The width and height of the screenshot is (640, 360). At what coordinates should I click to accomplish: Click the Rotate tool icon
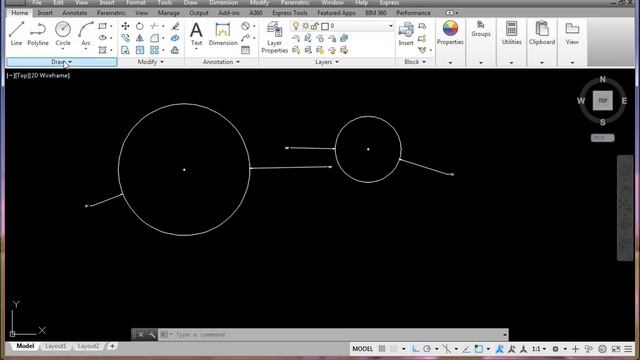coord(140,26)
